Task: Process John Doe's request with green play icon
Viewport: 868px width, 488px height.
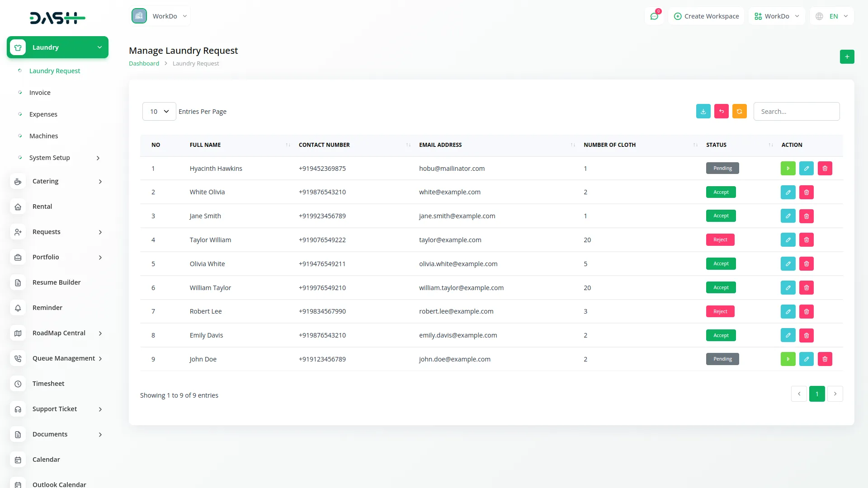Action: [x=788, y=359]
